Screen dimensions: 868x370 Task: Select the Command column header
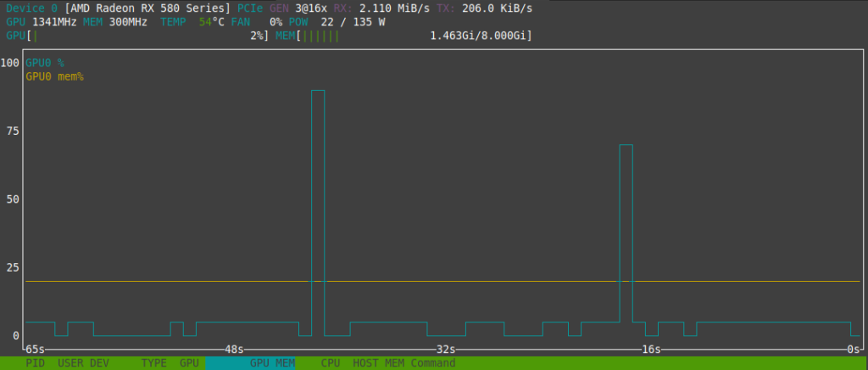[432, 363]
